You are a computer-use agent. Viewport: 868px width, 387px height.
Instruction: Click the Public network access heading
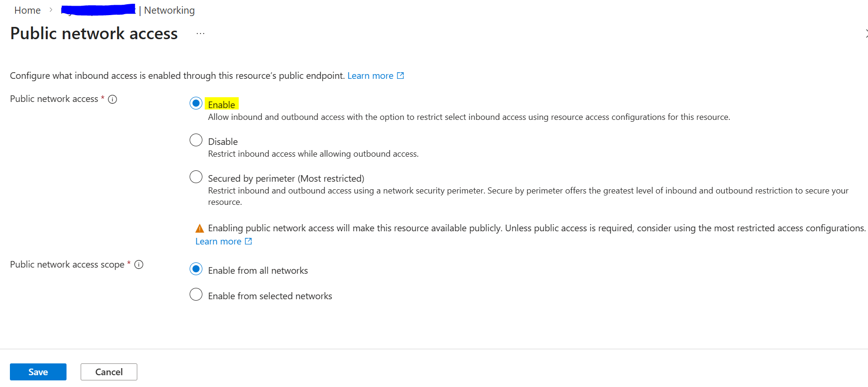coord(94,34)
